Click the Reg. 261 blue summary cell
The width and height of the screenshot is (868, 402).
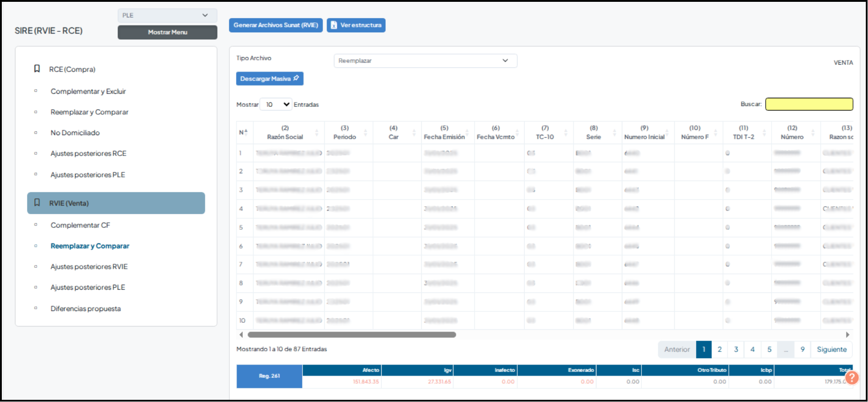tap(269, 376)
